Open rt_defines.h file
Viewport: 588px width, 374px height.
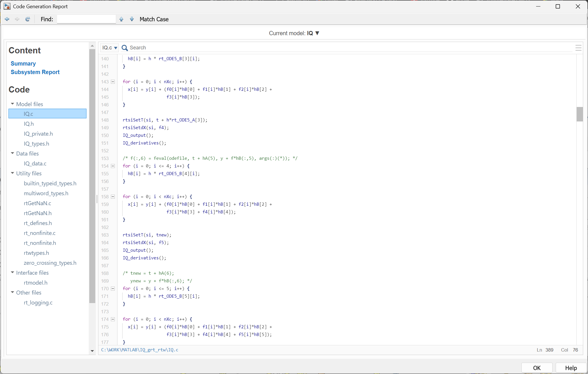(x=38, y=223)
